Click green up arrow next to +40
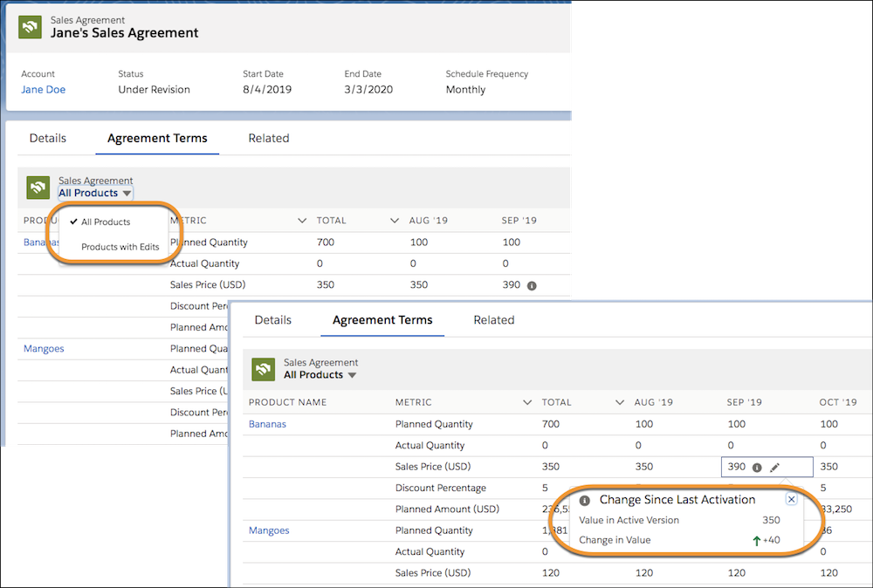Viewport: 873px width, 588px height. coord(756,541)
